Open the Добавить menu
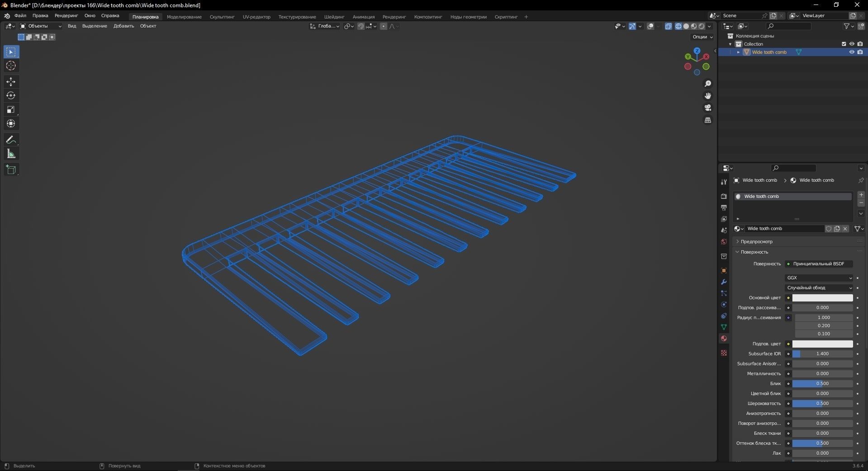Viewport: 868px width, 471px height. [x=123, y=26]
